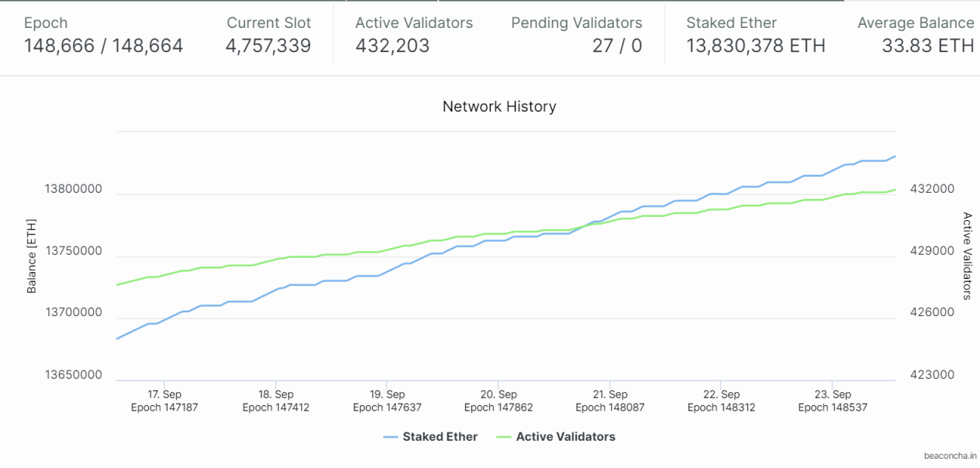The image size is (980, 468).
Task: Select the 18. Sep Epoch 147412 axis label
Action: click(x=275, y=401)
